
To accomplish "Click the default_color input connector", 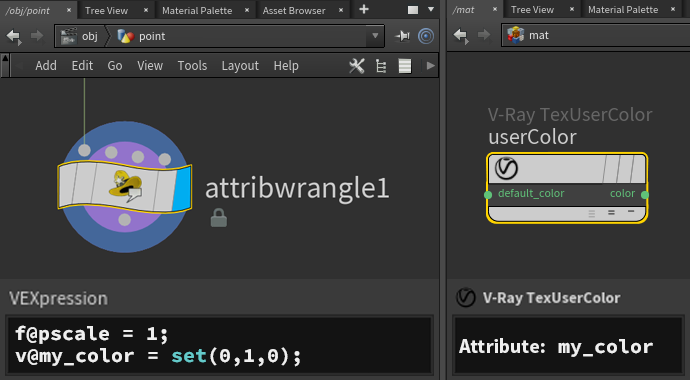I will pyautogui.click(x=488, y=195).
